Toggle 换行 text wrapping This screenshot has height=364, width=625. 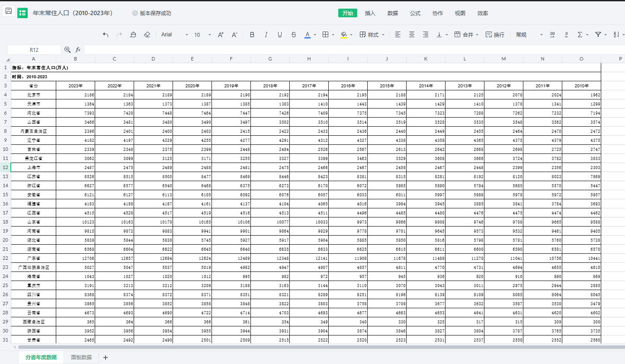[495, 35]
